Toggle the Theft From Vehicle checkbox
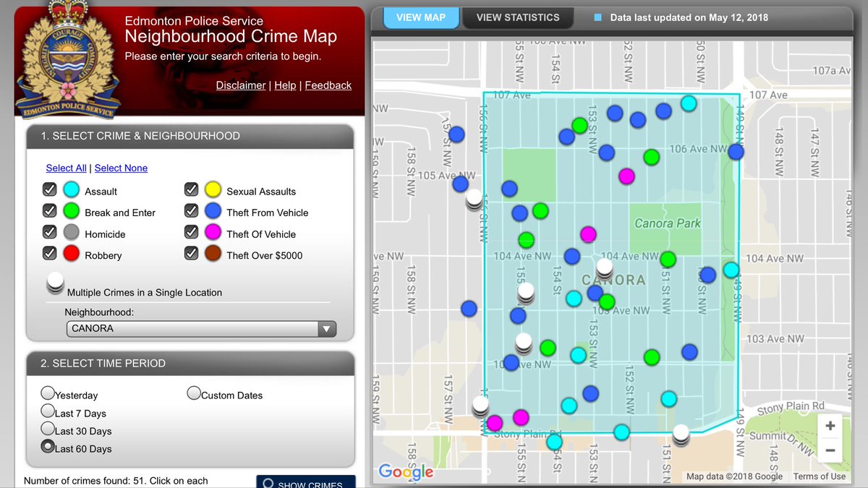This screenshot has height=488, width=868. [192, 210]
